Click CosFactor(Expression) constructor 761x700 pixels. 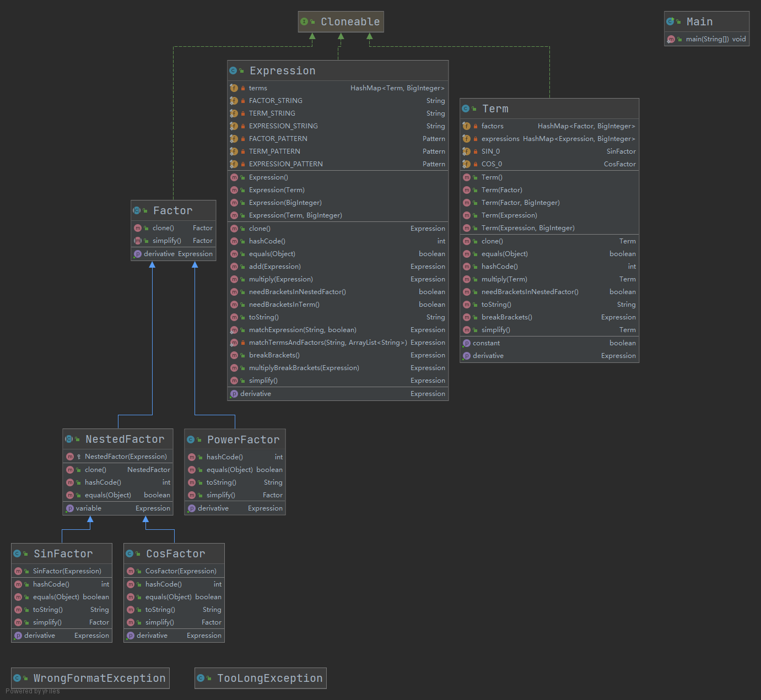[174, 571]
